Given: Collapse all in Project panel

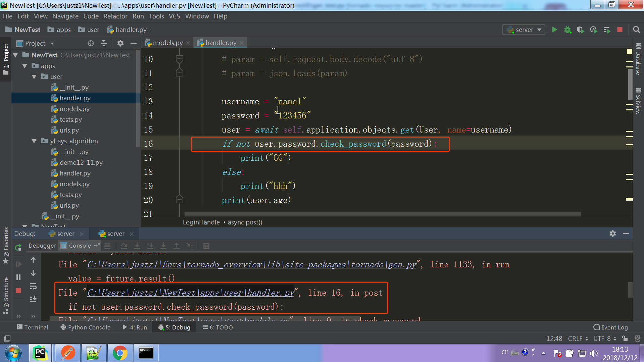Looking at the screenshot, I should tap(104, 43).
